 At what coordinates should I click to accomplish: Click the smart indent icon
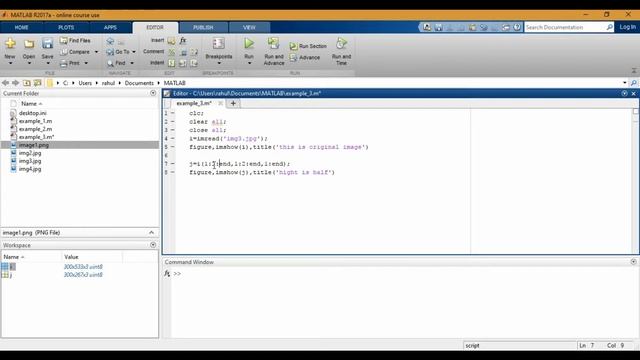[171, 63]
